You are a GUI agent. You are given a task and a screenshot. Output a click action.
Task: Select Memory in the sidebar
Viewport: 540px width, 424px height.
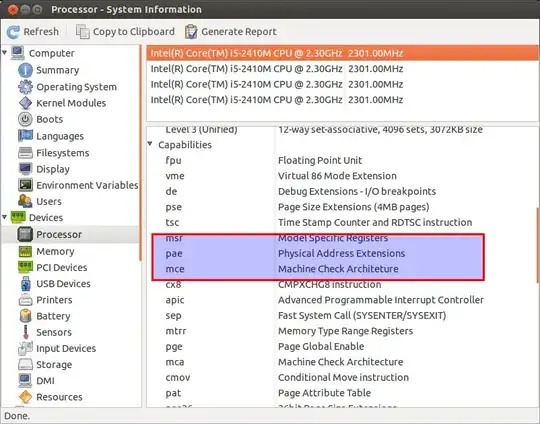pyautogui.click(x=55, y=251)
